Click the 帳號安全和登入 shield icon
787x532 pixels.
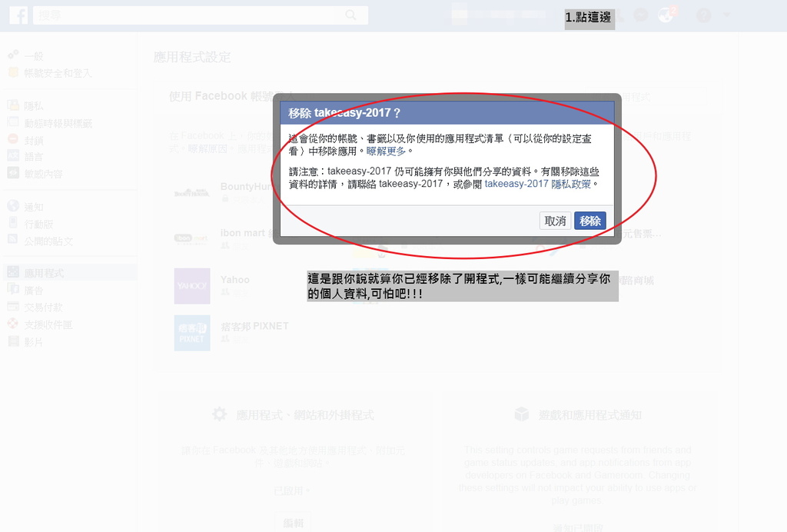(x=13, y=72)
